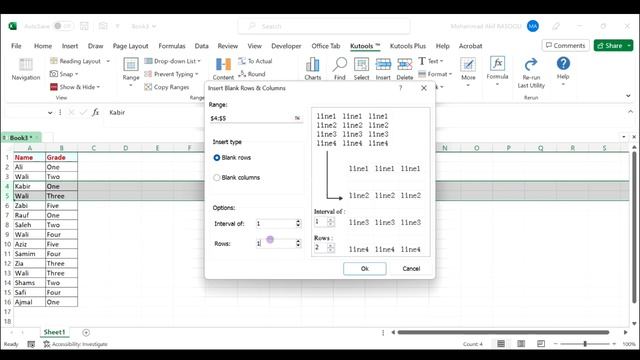Switch to Page Break Preview in status bar
The width and height of the screenshot is (640, 360).
[x=541, y=344]
